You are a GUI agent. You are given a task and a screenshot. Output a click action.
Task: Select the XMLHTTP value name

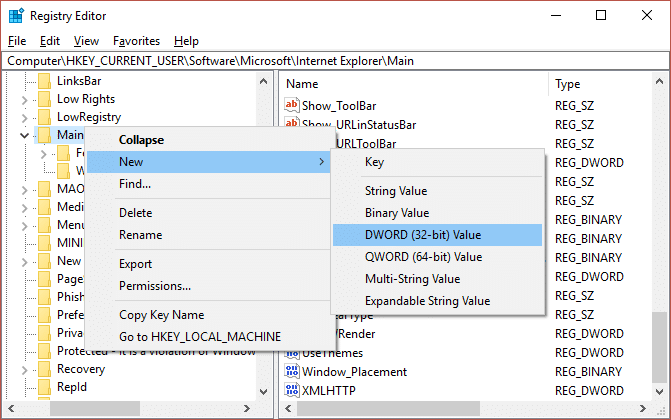pyautogui.click(x=329, y=390)
